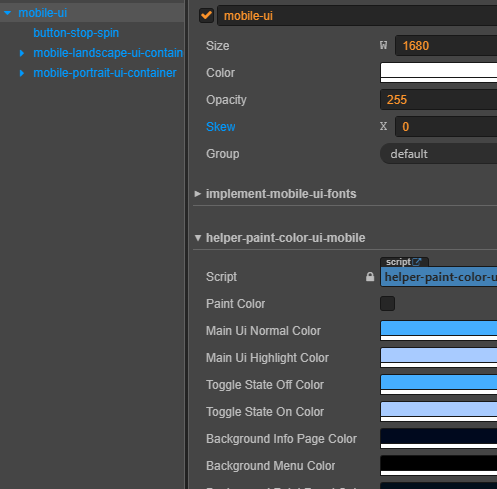Screen dimensions: 497x489
Task: Open Toggle State Off Color swatch
Action: pyautogui.click(x=439, y=385)
